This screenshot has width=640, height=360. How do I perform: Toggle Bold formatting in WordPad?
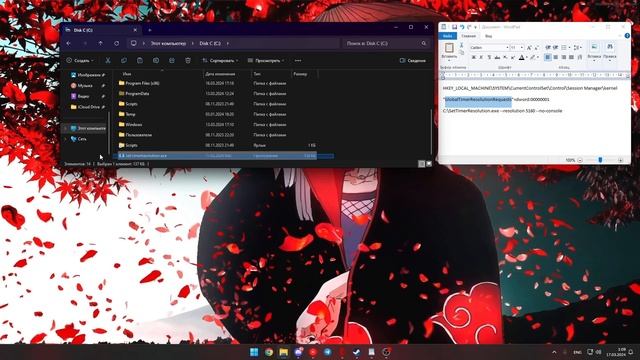tap(473, 57)
